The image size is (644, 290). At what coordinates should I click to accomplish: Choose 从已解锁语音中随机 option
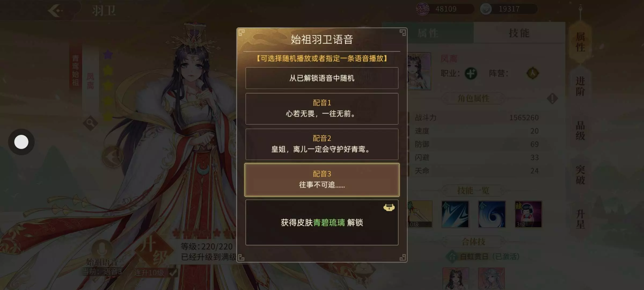322,78
